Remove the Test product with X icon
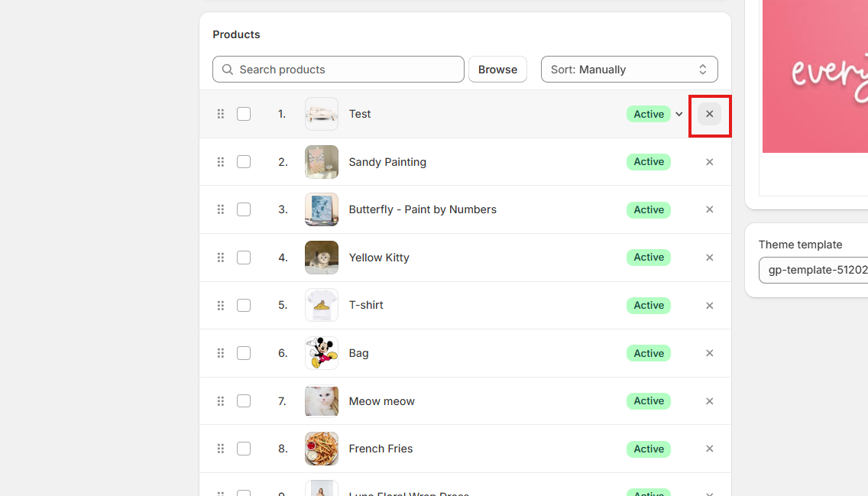 point(709,114)
